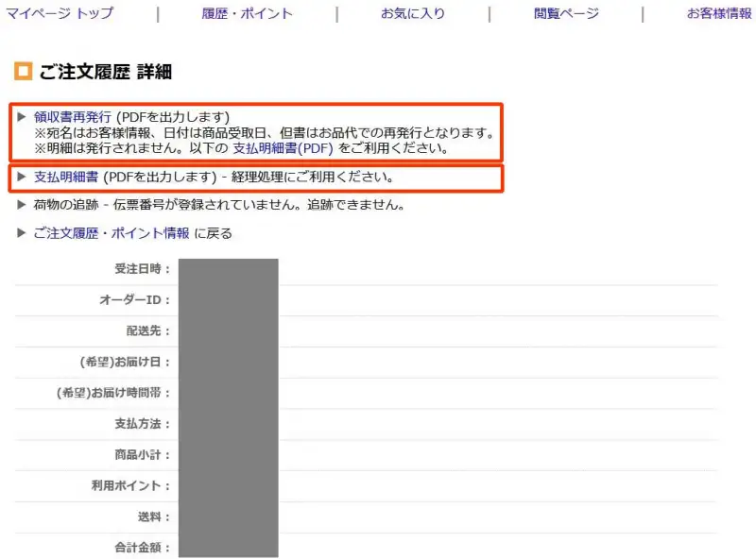Click the 商品小計 label
Image resolution: width=756 pixels, height=559 pixels.
coord(143,454)
